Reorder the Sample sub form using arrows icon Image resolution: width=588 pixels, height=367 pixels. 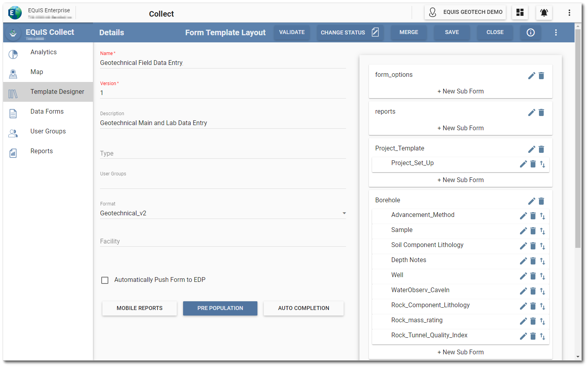[x=543, y=231]
